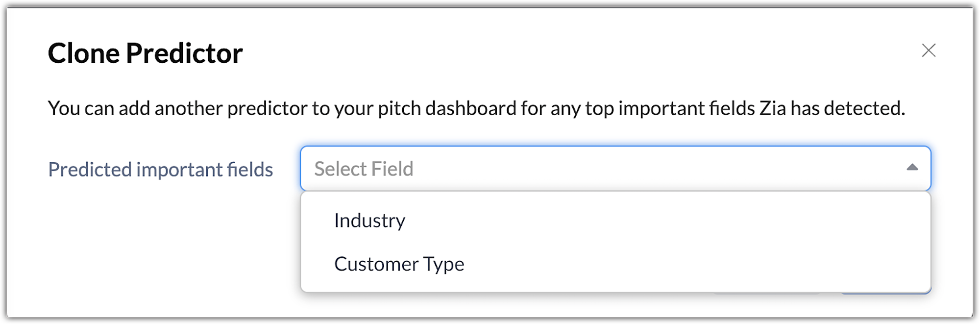Select Industry from the dropdown list
980x324 pixels.
(x=370, y=221)
